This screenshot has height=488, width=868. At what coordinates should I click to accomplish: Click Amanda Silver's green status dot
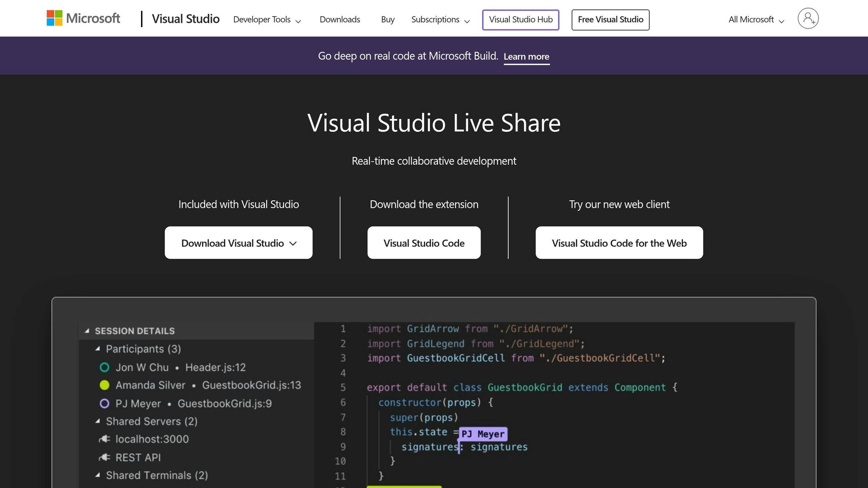coord(104,385)
